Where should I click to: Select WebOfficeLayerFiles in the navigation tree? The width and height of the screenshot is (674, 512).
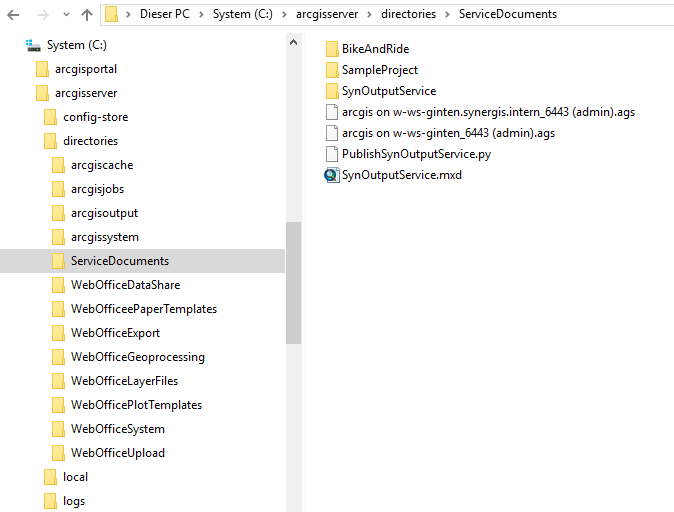pos(124,381)
